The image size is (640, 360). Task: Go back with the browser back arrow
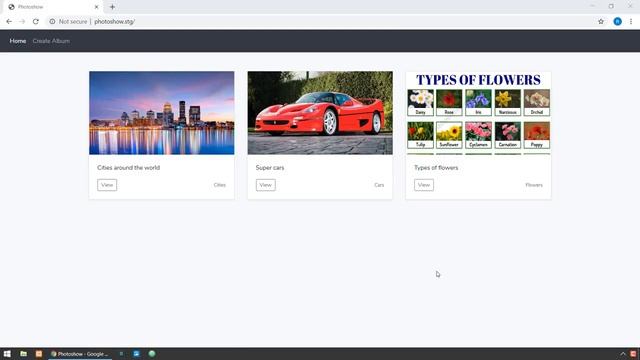[9, 22]
